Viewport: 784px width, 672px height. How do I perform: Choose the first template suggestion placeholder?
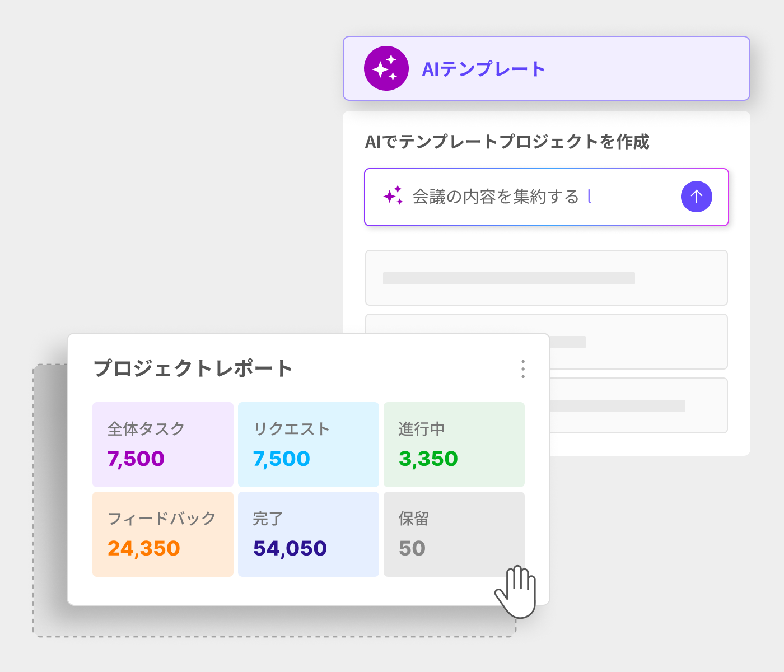click(x=546, y=278)
